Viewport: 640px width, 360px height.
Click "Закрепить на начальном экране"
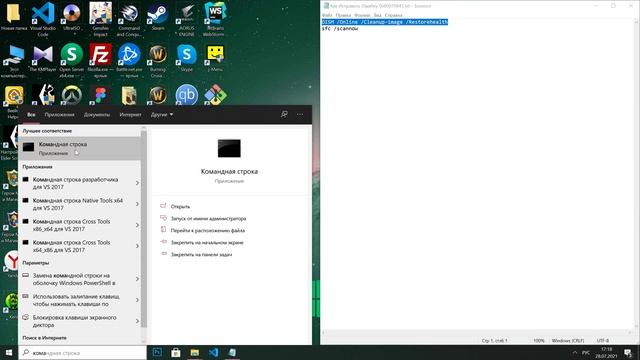[207, 242]
